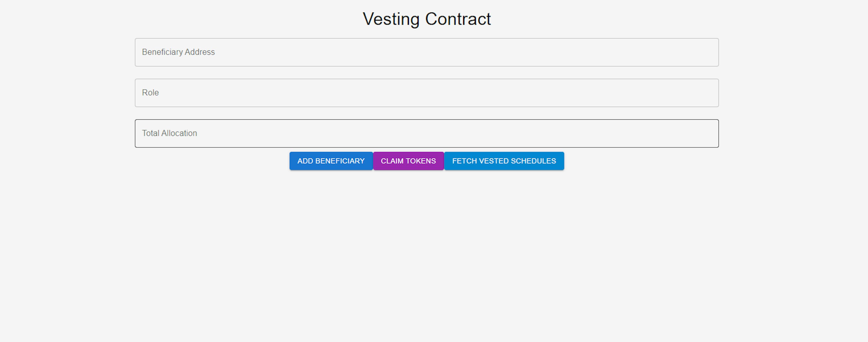Image resolution: width=868 pixels, height=342 pixels.
Task: Activate the middle Role input
Action: 427,93
